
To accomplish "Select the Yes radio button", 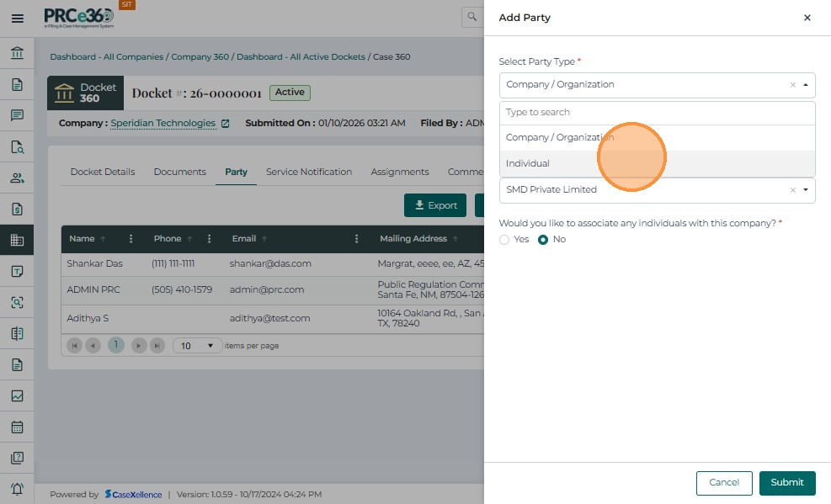I will [505, 240].
